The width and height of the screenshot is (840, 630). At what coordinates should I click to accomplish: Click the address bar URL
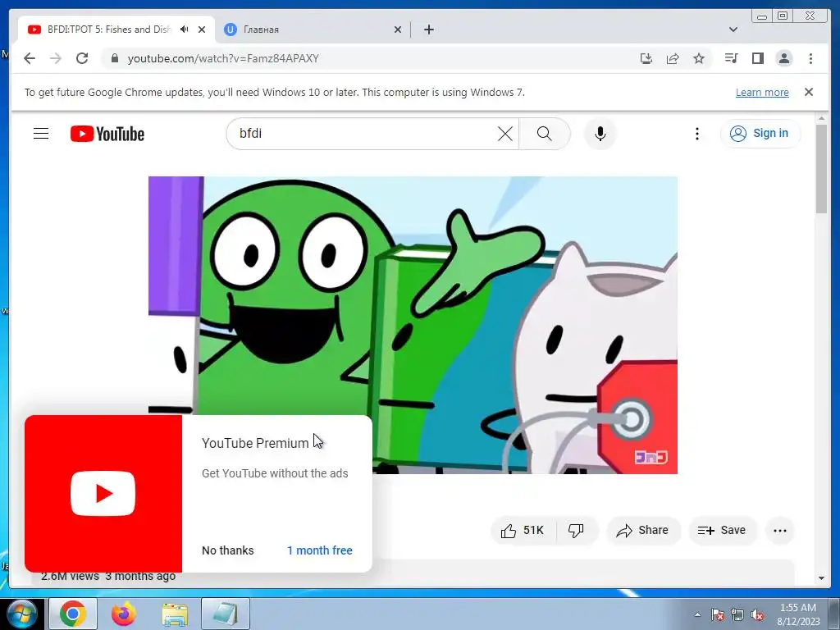coord(223,58)
